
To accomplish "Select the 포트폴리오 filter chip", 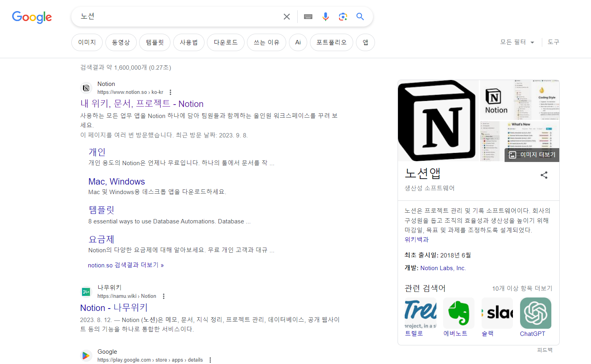I will click(331, 42).
